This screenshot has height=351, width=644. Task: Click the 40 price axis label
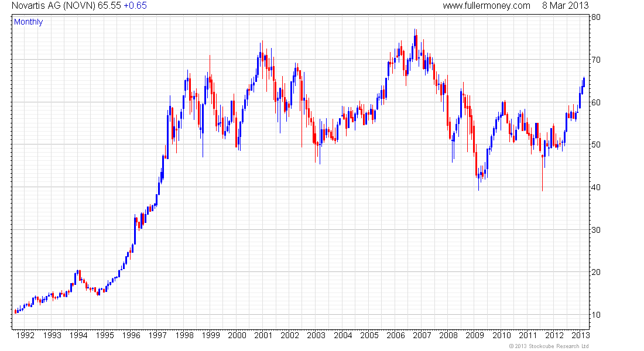[596, 187]
